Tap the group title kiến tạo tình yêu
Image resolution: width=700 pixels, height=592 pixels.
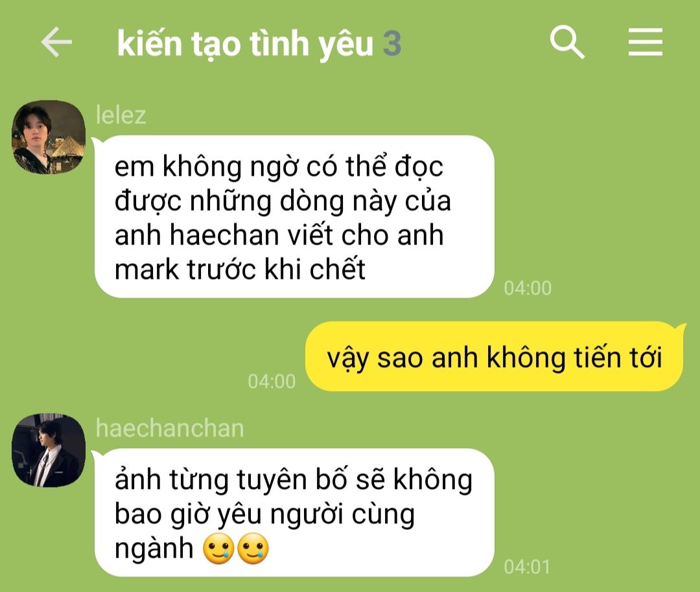click(244, 44)
